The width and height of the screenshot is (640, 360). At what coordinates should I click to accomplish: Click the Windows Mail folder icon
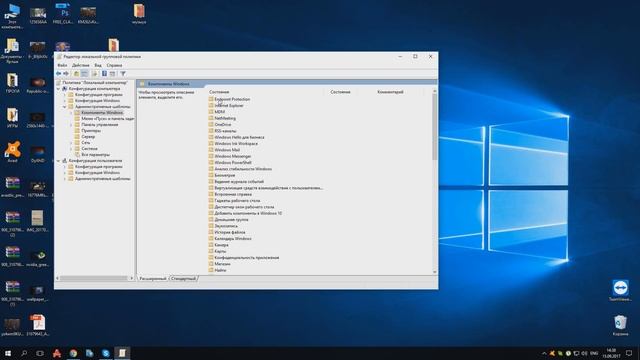click(x=211, y=150)
